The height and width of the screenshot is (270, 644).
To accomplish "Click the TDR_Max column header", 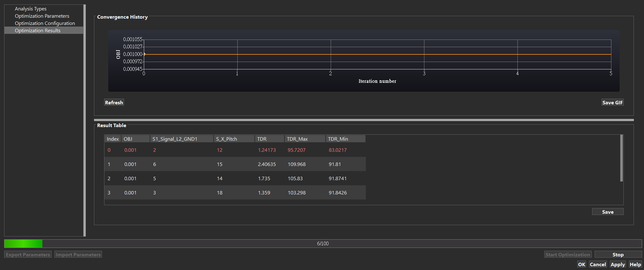I will click(305, 139).
